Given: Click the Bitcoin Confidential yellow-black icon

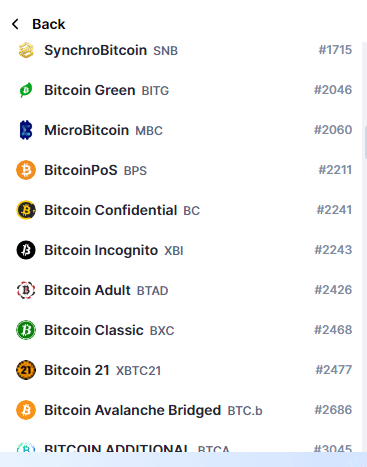Looking at the screenshot, I should [x=26, y=210].
